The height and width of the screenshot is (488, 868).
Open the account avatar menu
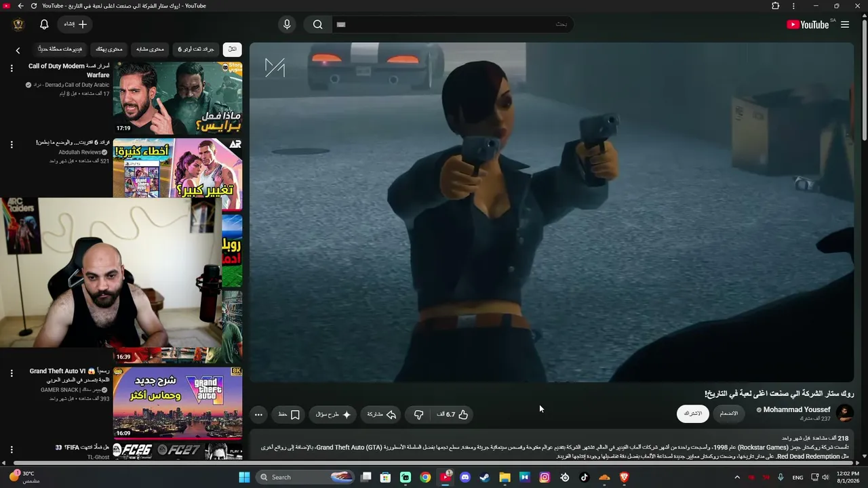click(18, 24)
